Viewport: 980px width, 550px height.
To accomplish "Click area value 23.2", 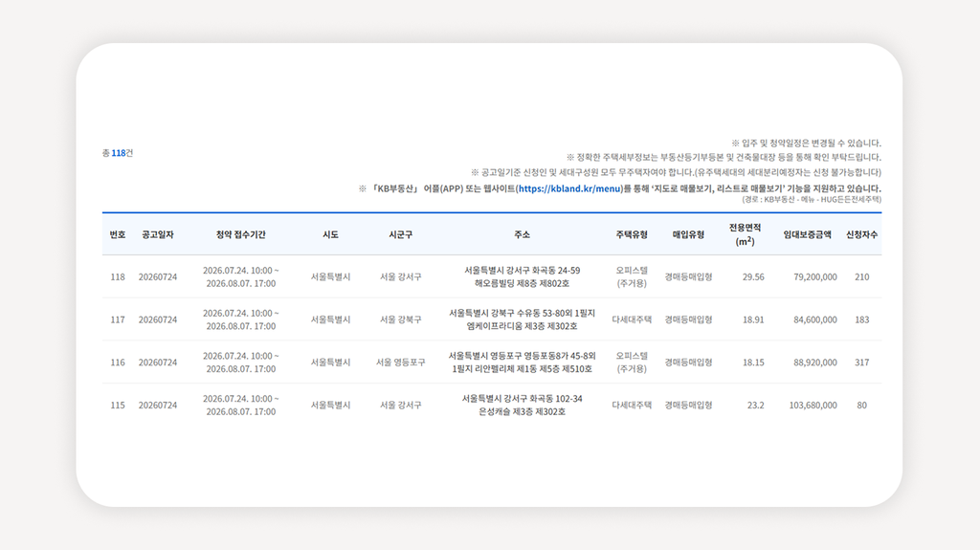I will 756,405.
